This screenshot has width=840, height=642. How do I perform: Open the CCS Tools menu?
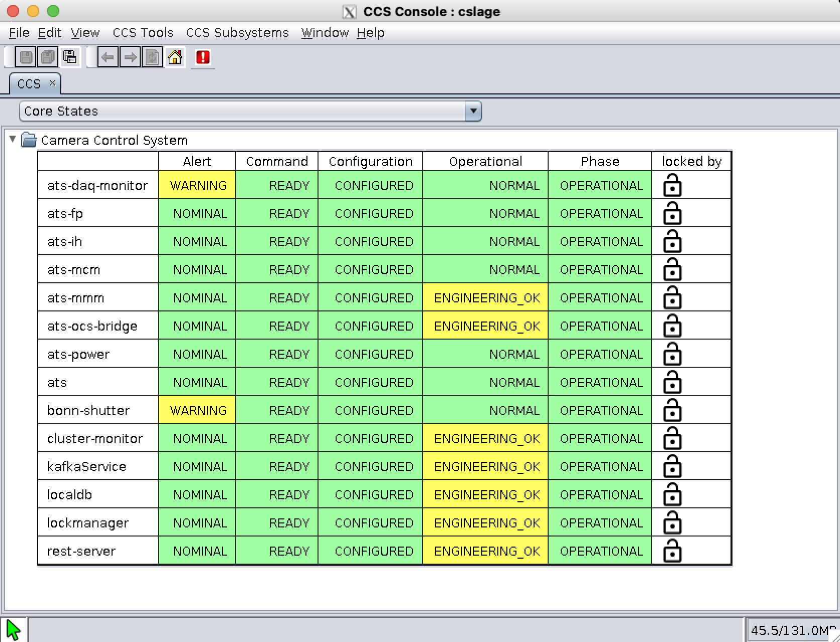(x=143, y=33)
